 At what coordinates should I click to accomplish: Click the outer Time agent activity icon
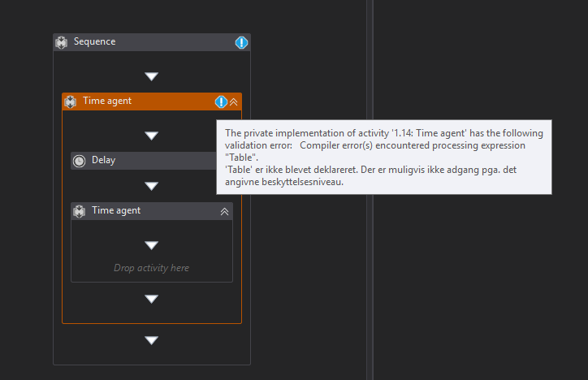tap(71, 101)
